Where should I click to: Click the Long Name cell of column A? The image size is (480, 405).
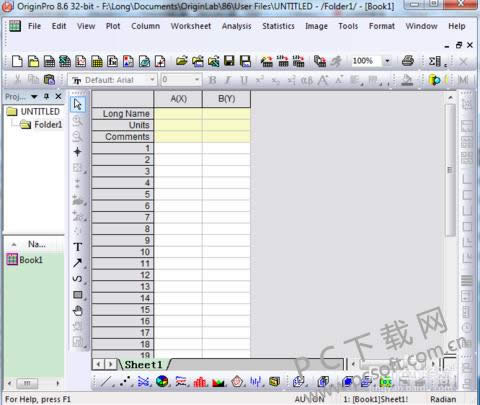click(178, 114)
